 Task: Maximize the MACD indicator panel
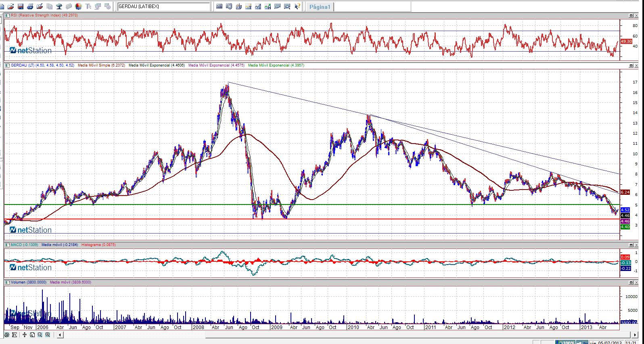631,245
